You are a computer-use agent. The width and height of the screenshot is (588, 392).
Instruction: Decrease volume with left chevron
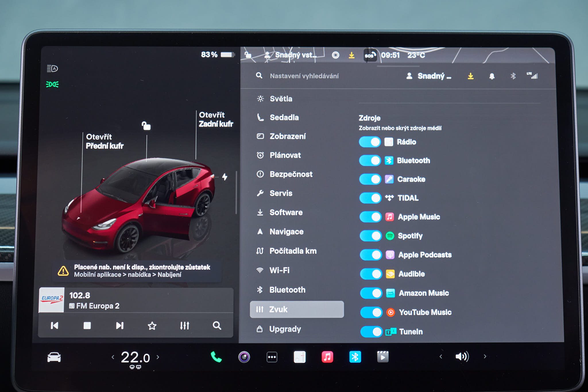click(441, 357)
